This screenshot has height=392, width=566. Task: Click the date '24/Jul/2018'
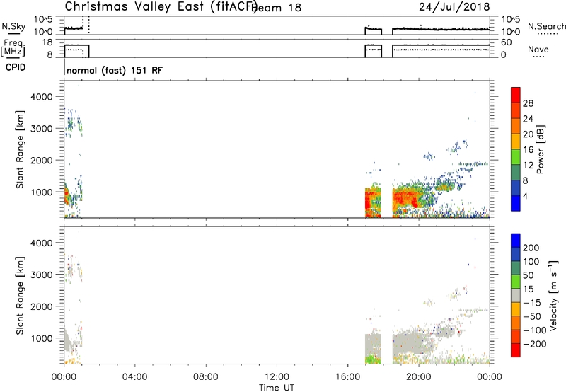[454, 7]
